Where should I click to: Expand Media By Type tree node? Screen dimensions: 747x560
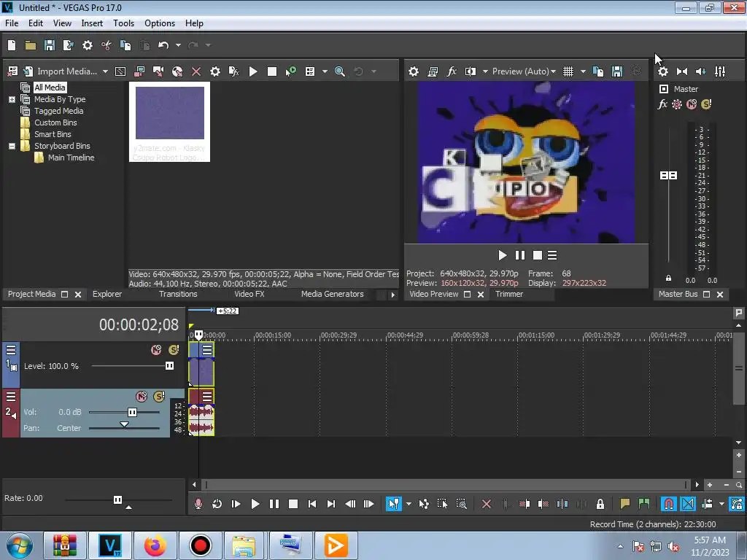pos(12,99)
